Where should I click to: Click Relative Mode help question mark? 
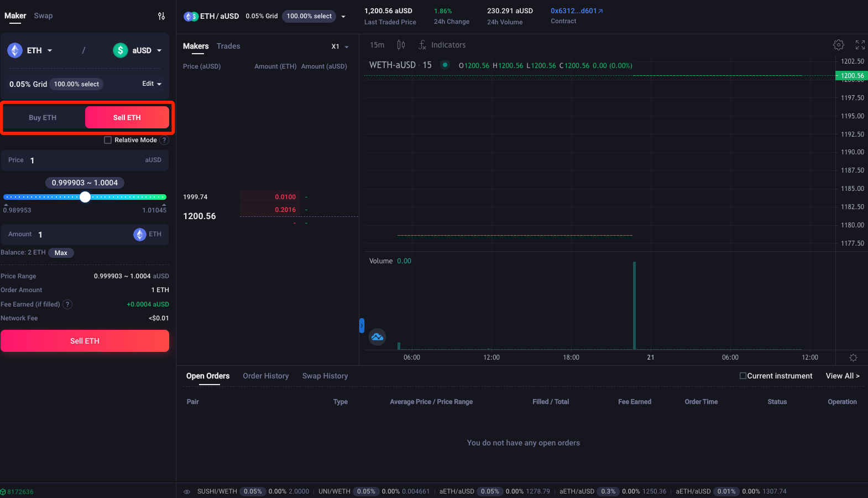pos(164,141)
